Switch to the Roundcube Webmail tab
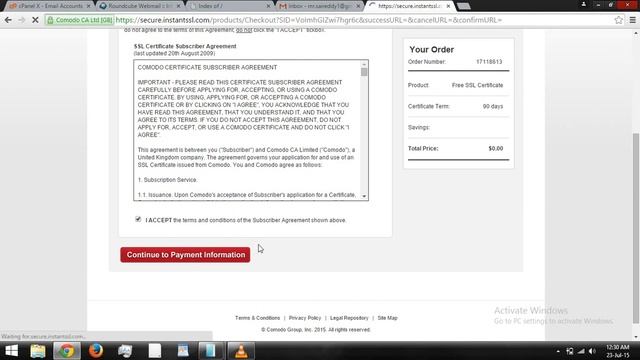Viewport: 640px width, 360px height. tap(139, 6)
